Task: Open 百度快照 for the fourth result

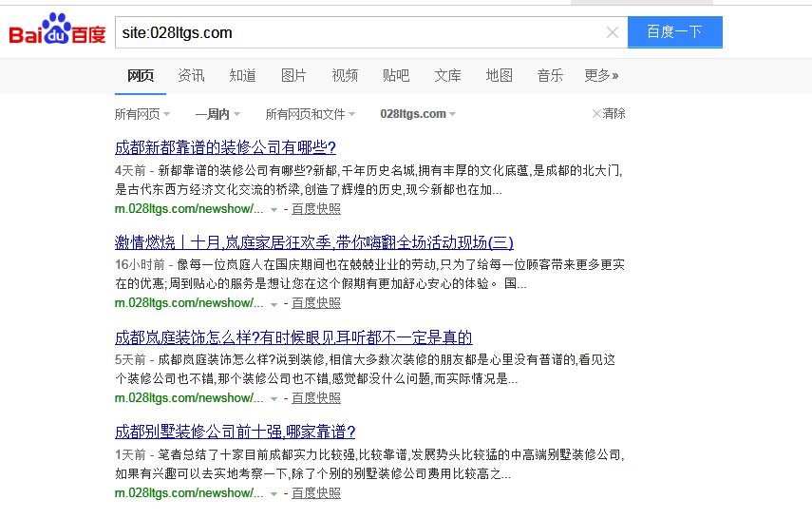Action: pyautogui.click(x=315, y=493)
